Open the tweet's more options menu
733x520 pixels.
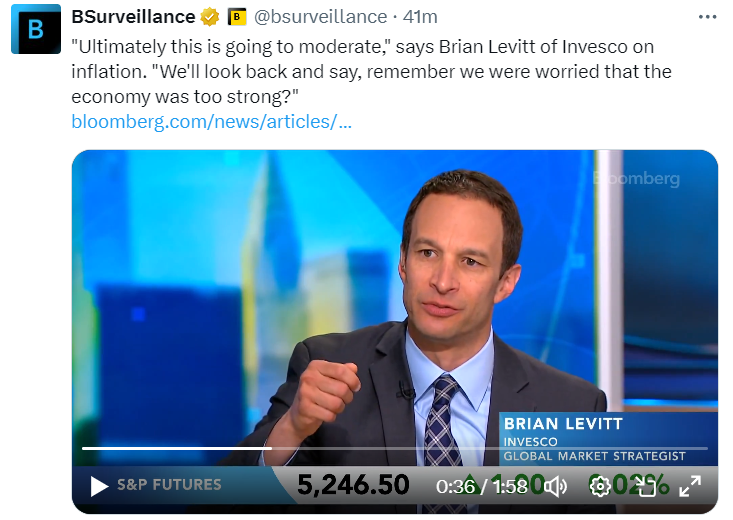pos(707,17)
